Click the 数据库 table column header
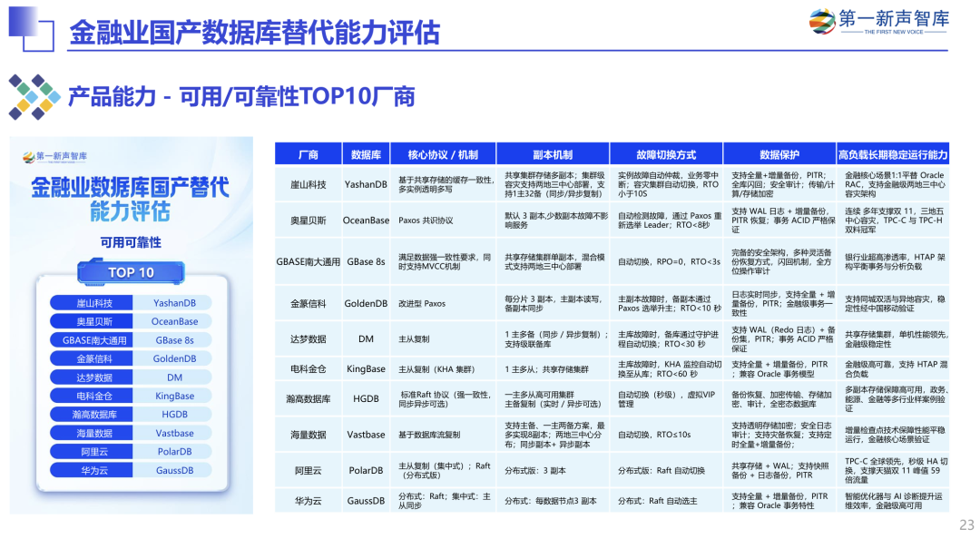The image size is (980, 539). tap(366, 154)
